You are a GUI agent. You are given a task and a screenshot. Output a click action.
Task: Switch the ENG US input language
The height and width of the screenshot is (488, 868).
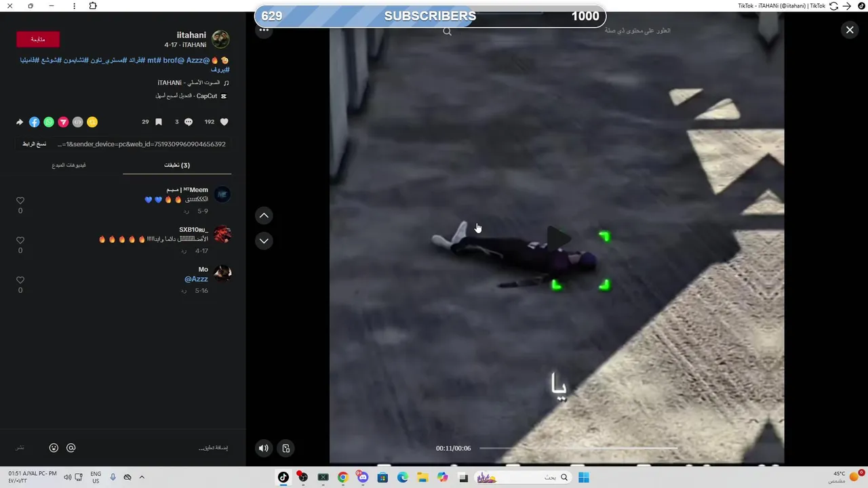click(x=96, y=477)
